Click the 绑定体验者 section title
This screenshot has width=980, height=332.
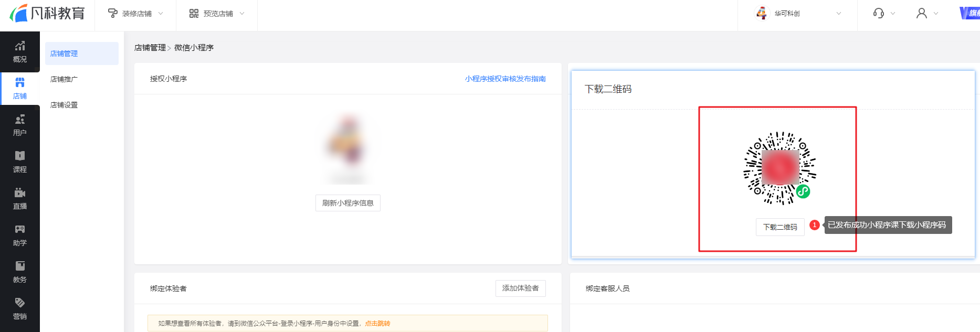(168, 288)
